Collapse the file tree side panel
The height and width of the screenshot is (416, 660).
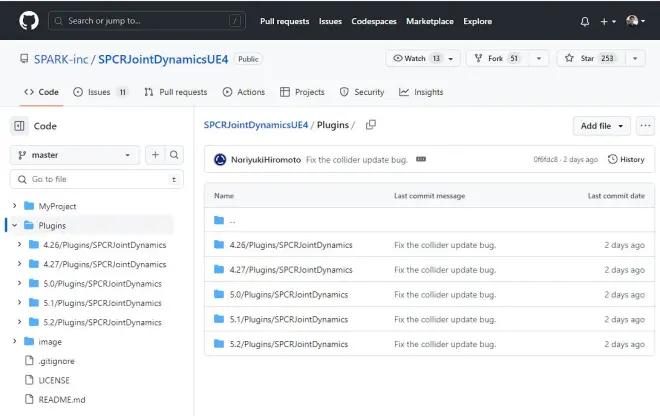19,126
